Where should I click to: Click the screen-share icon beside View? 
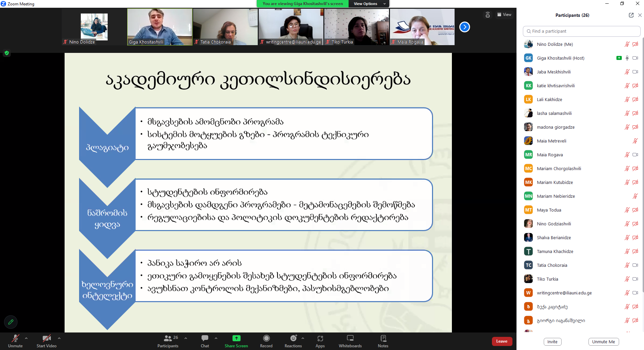tap(488, 14)
